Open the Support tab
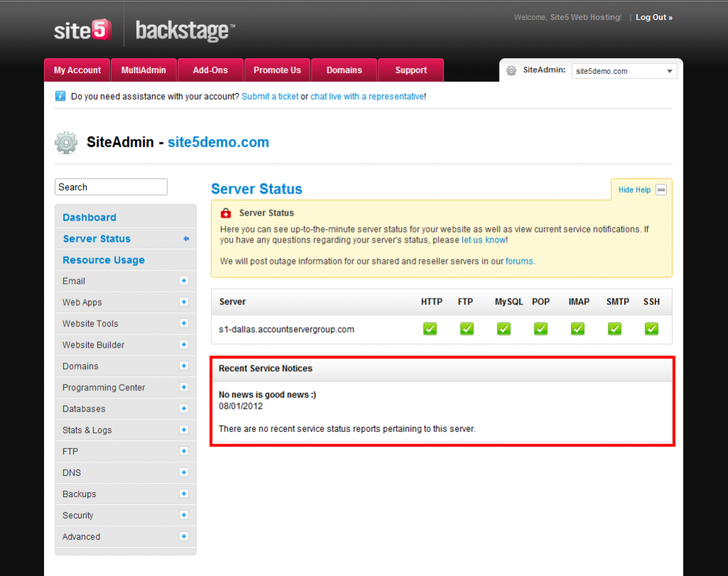 click(x=411, y=70)
